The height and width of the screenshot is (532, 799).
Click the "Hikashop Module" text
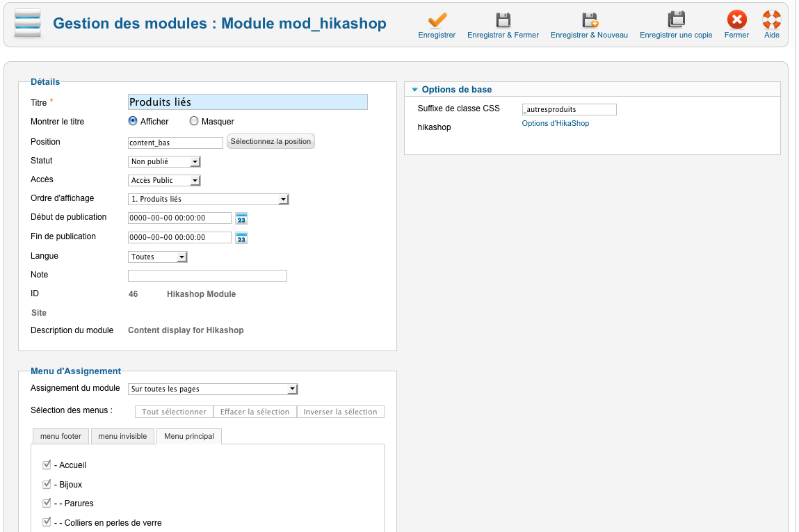pyautogui.click(x=201, y=294)
